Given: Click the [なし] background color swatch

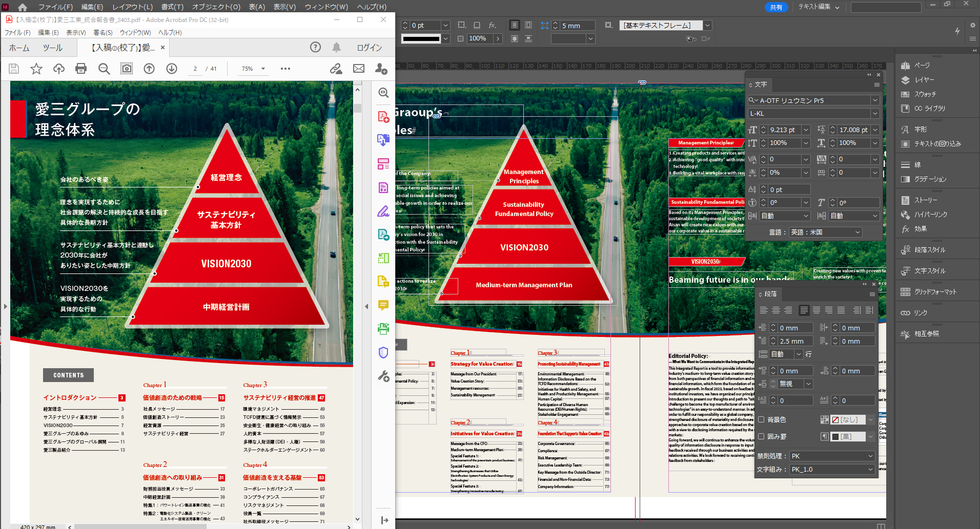Looking at the screenshot, I should [x=848, y=420].
